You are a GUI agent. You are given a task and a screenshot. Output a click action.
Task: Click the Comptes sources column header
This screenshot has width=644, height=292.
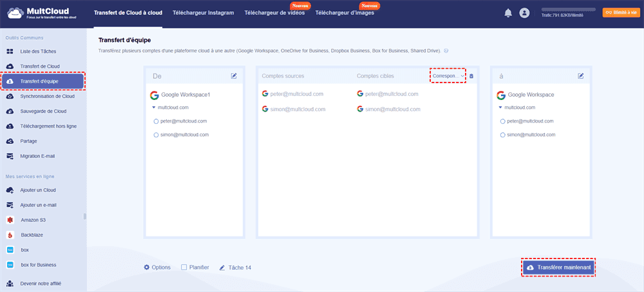pyautogui.click(x=283, y=76)
